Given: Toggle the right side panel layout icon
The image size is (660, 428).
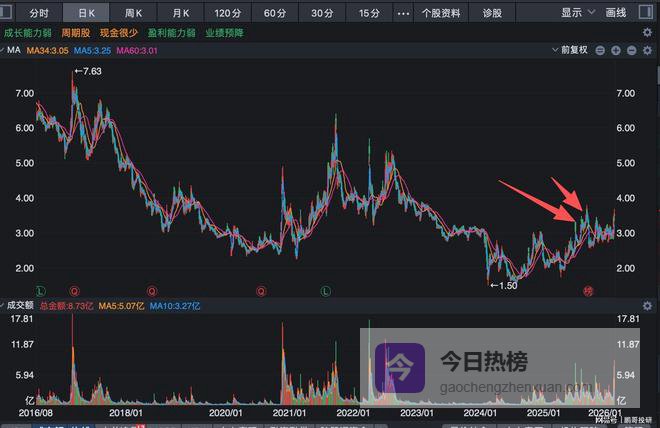Looking at the screenshot, I should point(646,13).
